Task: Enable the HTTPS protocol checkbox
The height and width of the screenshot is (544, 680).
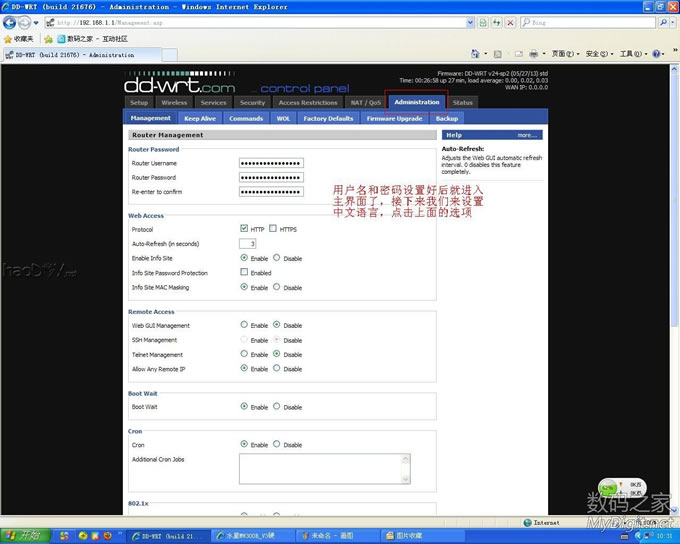Action: point(273,229)
